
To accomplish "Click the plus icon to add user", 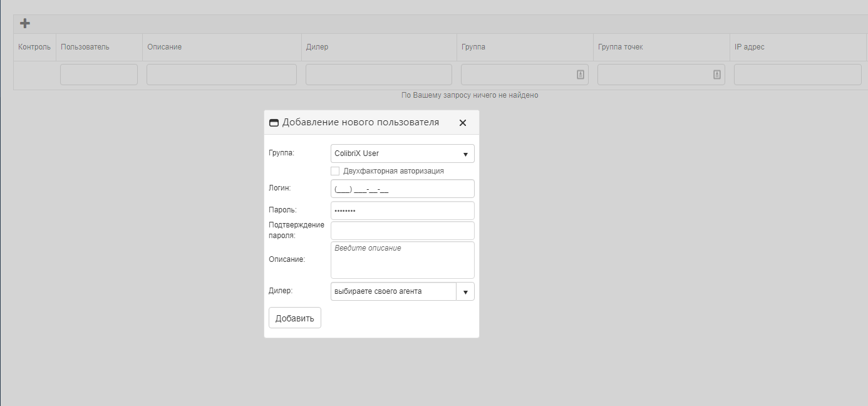I will (25, 23).
